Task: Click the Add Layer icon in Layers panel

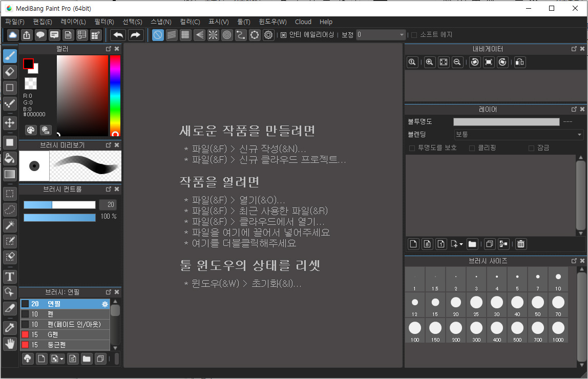Action: click(x=413, y=244)
